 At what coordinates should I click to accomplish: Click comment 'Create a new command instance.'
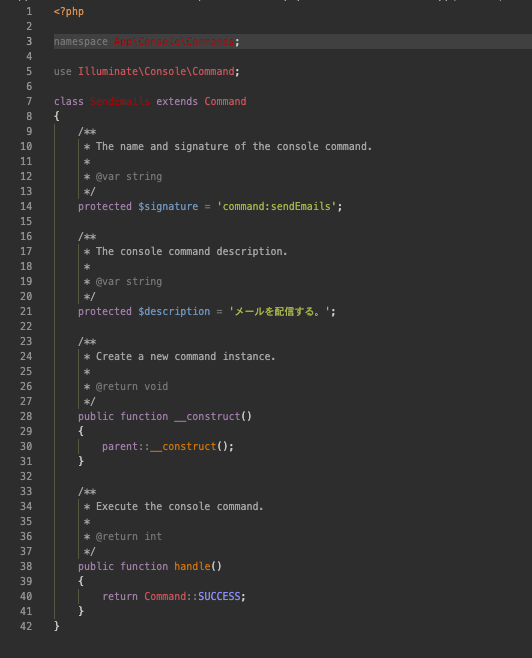pos(186,356)
